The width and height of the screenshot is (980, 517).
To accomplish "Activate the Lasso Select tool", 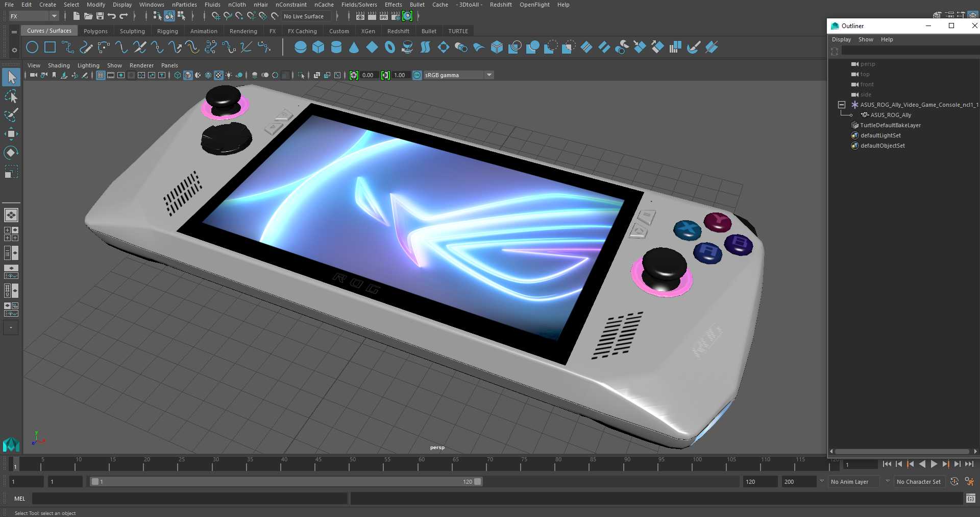I will (11, 97).
